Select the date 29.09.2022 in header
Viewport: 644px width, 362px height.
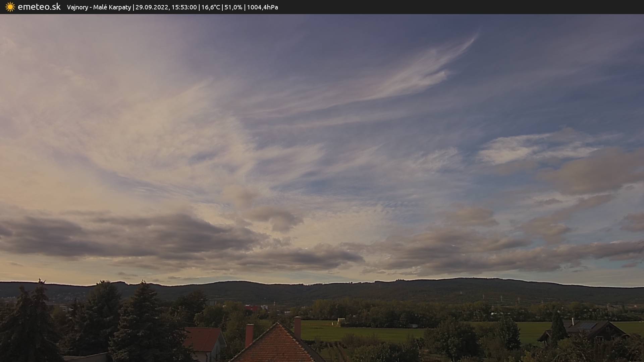pyautogui.click(x=152, y=7)
